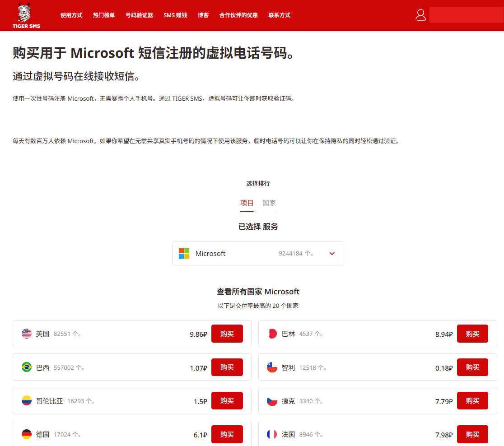Screen dimensions: 504x446
Task: Click the Brazil flag icon
Action: coord(27,367)
